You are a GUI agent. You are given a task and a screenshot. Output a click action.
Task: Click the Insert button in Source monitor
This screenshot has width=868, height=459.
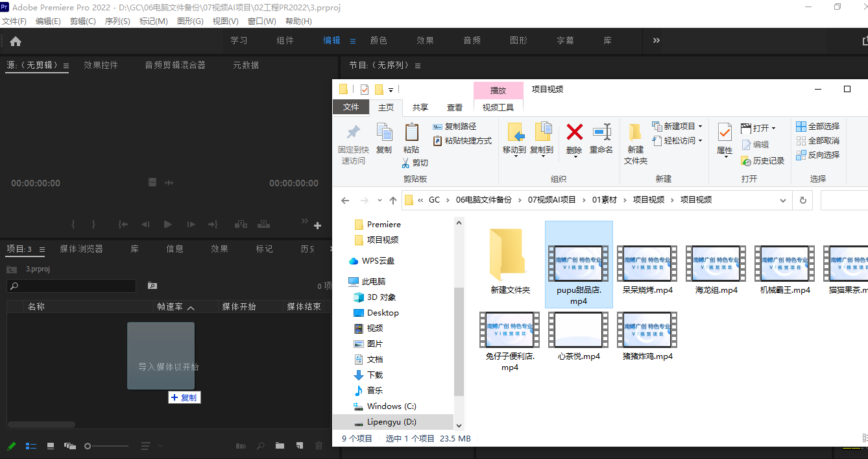[x=241, y=225]
